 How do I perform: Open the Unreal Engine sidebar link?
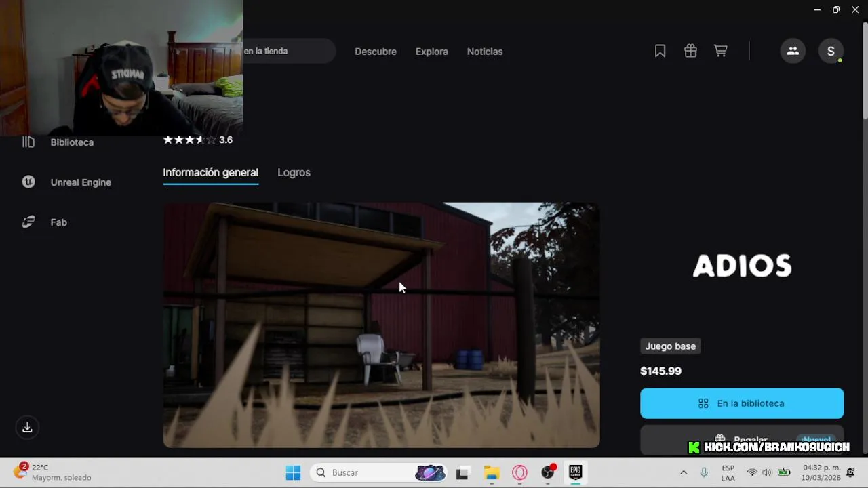[x=81, y=182]
